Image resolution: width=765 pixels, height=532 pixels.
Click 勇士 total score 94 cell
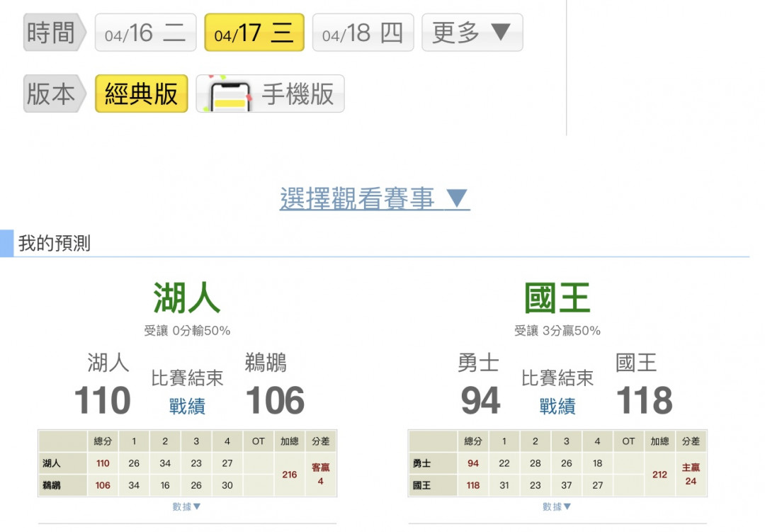point(472,463)
